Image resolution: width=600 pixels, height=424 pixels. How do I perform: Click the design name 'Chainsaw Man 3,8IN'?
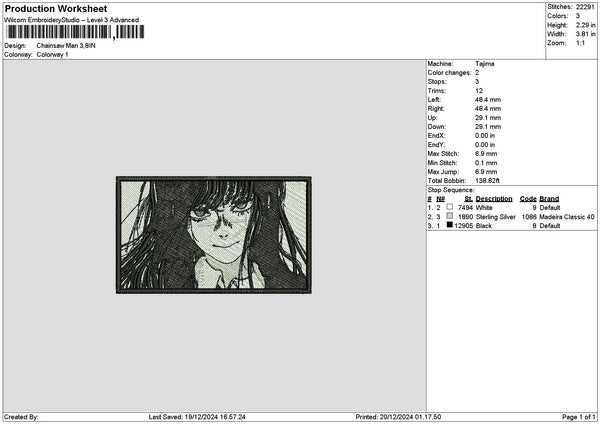[x=66, y=46]
